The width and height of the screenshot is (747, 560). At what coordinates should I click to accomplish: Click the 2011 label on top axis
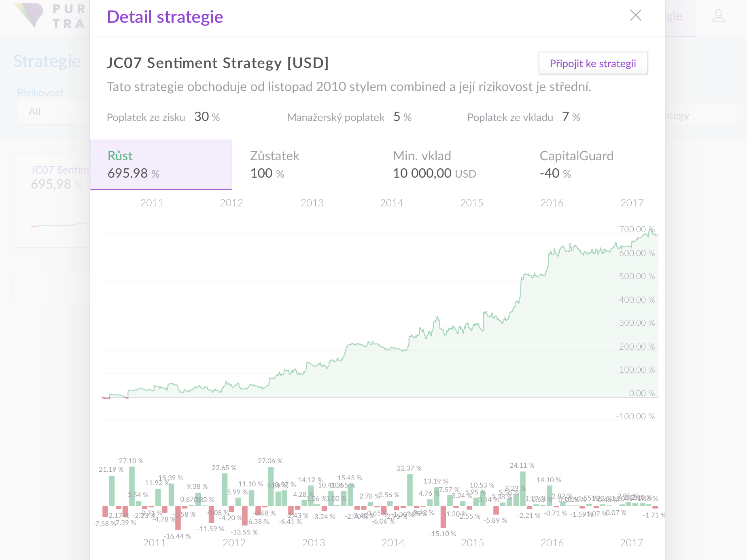pyautogui.click(x=152, y=203)
